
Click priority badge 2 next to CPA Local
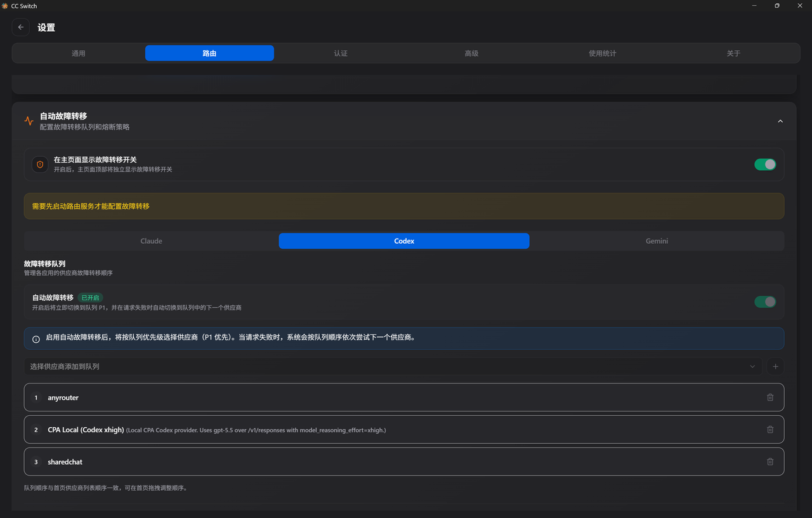pos(36,430)
